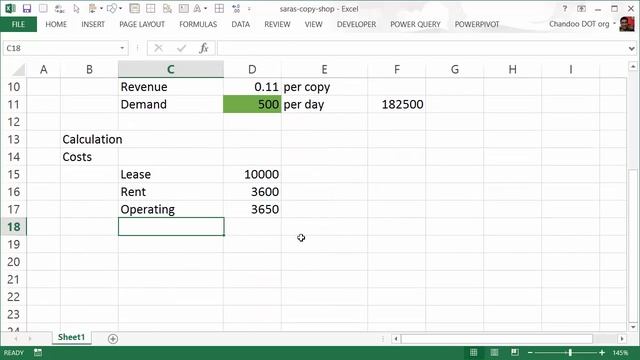Click the font letter A icon in the toolbar
This screenshot has width=640, height=360.
coord(197,9)
